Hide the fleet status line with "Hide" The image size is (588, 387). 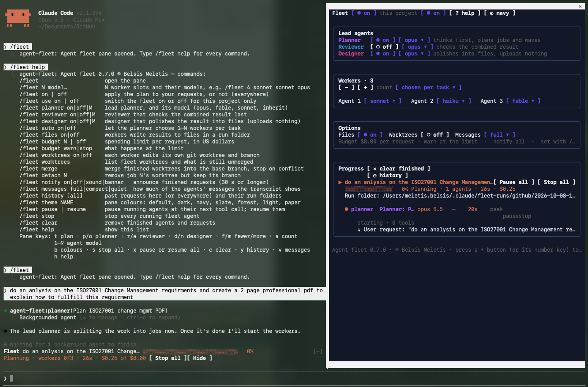tap(199, 358)
